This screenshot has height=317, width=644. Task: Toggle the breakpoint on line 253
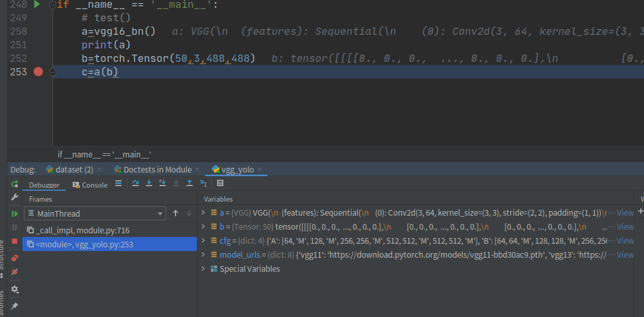click(x=37, y=72)
